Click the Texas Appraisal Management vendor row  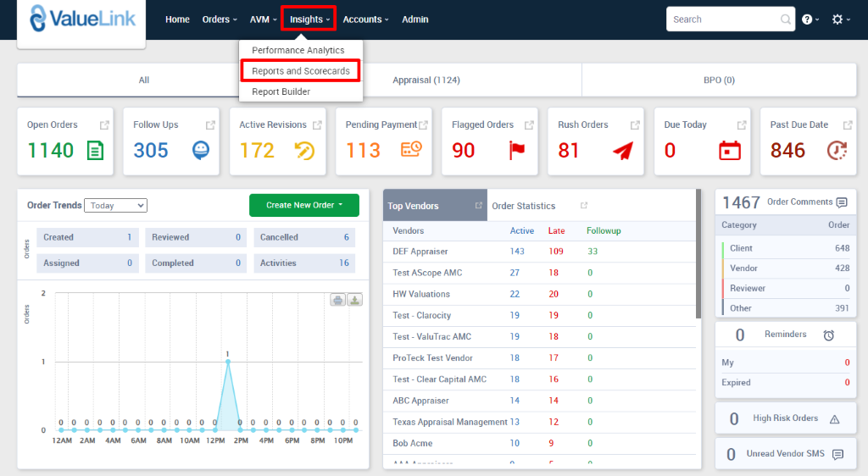pyautogui.click(x=539, y=423)
